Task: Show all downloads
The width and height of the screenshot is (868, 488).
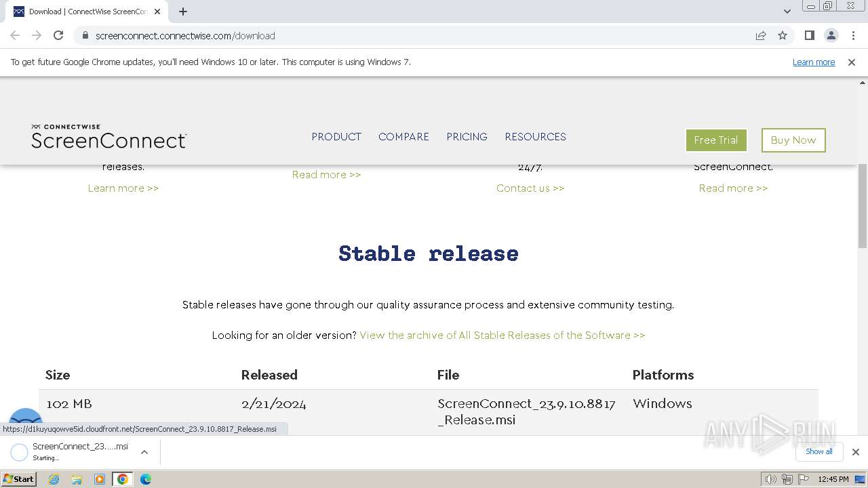Action: pos(819,451)
